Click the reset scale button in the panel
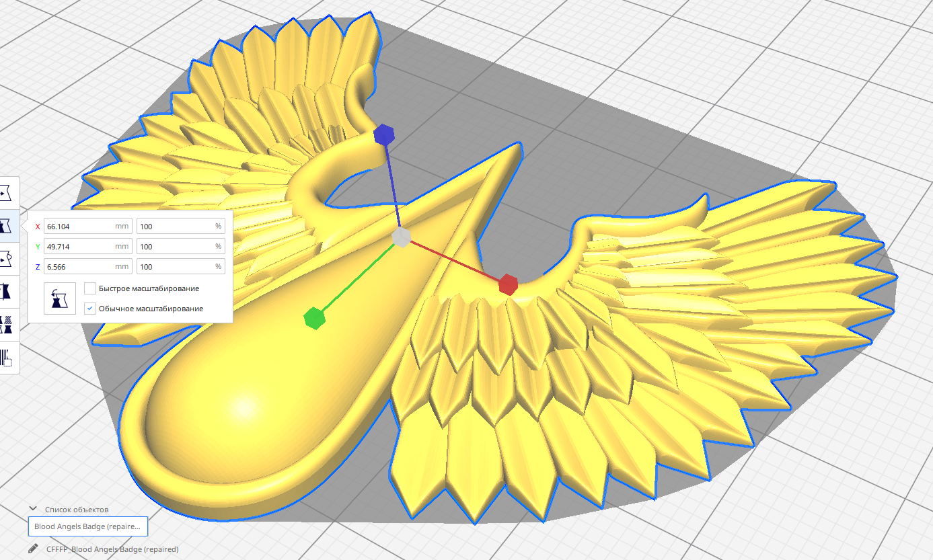933x560 pixels. pos(59,298)
